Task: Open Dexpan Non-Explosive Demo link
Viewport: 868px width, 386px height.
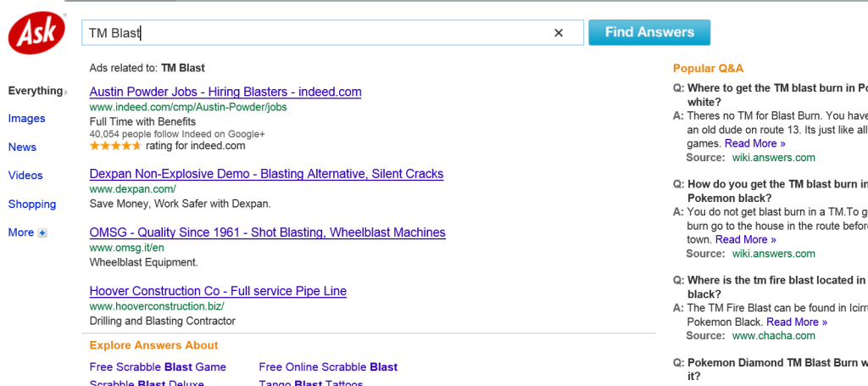Action: (x=266, y=174)
